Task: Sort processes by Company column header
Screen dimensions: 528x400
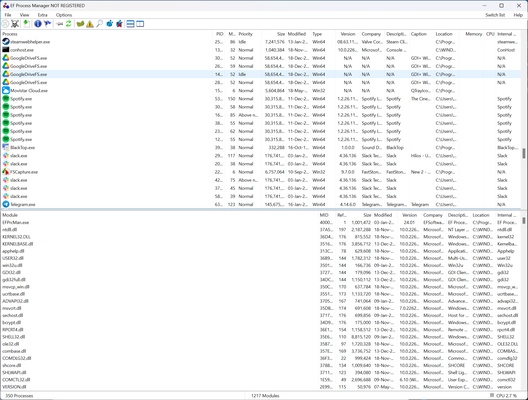Action: tap(371, 34)
